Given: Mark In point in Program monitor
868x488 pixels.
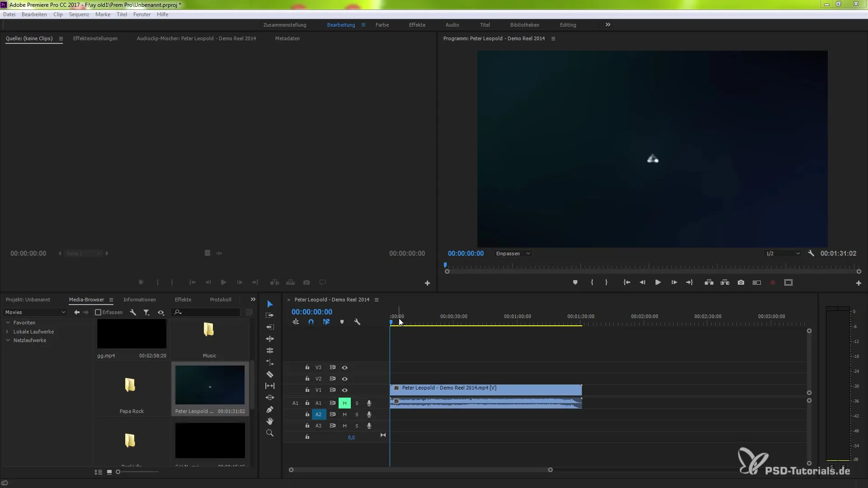Looking at the screenshot, I should (592, 282).
